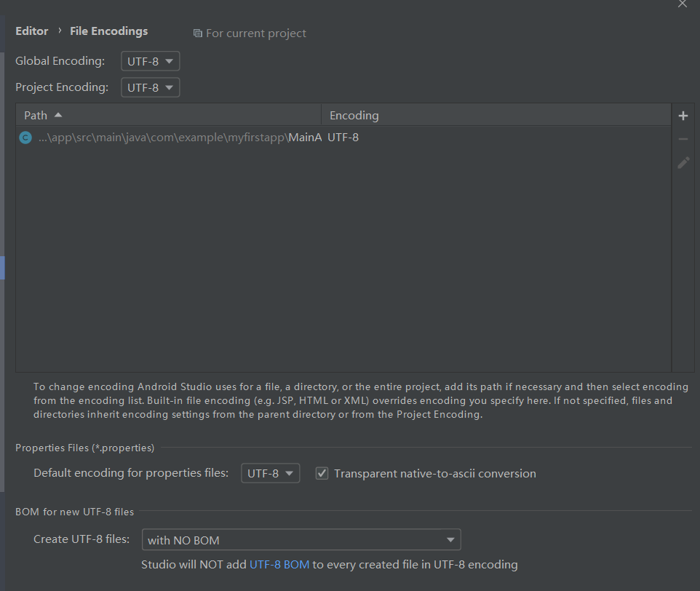
Task: Click the breadcrumb chevron after Editor
Action: tap(60, 31)
